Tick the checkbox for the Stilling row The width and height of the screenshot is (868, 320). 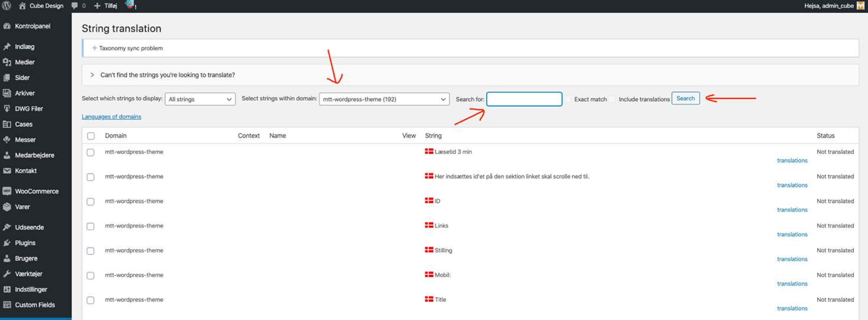tap(91, 251)
